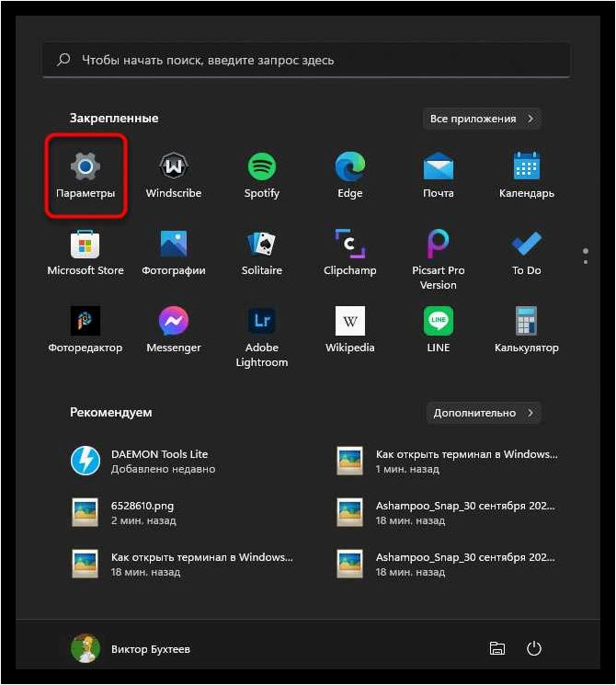
Task: Launch Clipchamp video editor
Action: (350, 253)
